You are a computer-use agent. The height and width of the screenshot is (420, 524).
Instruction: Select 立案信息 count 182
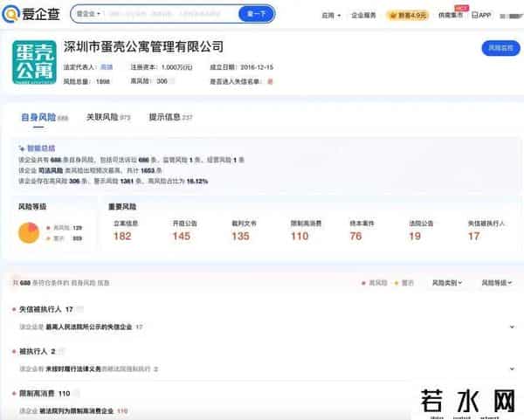[x=126, y=231]
